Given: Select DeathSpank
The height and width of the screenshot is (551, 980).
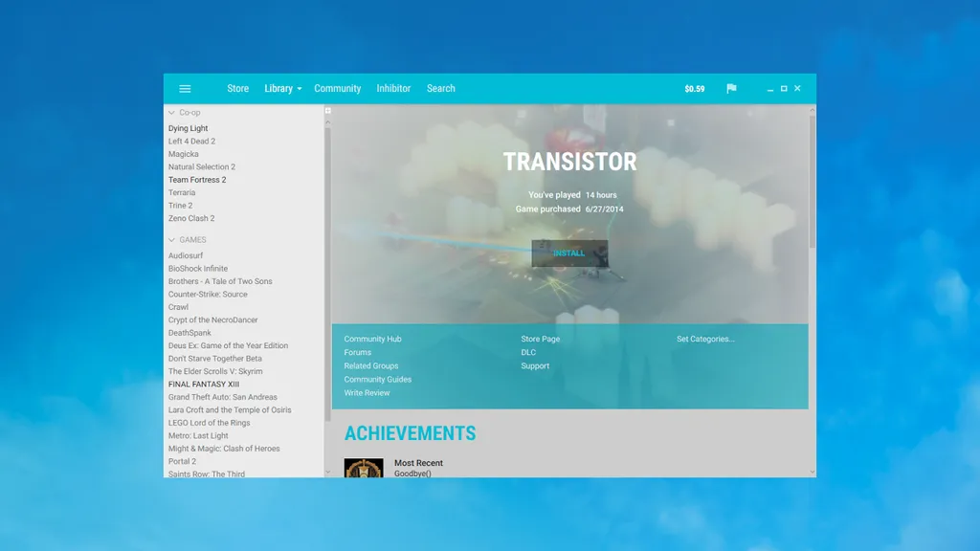Looking at the screenshot, I should (x=189, y=333).
